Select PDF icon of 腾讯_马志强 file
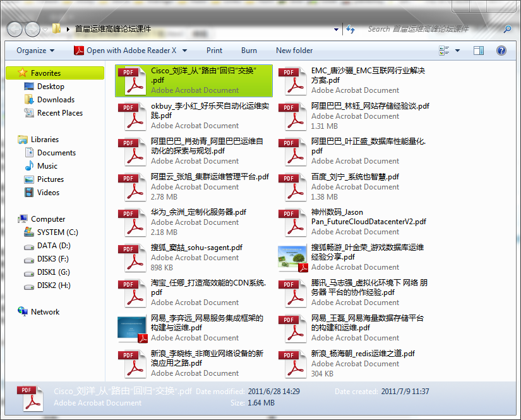 pos(292,294)
